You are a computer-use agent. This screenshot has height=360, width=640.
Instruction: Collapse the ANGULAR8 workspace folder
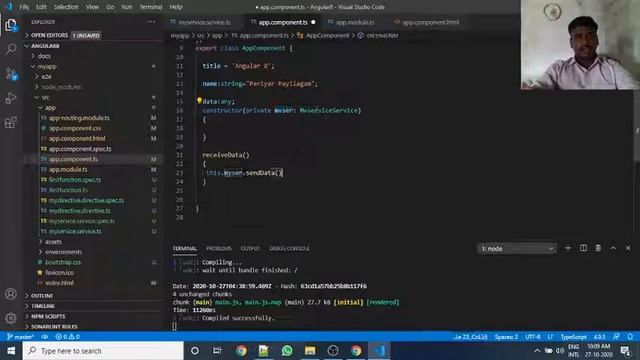(93, 46)
